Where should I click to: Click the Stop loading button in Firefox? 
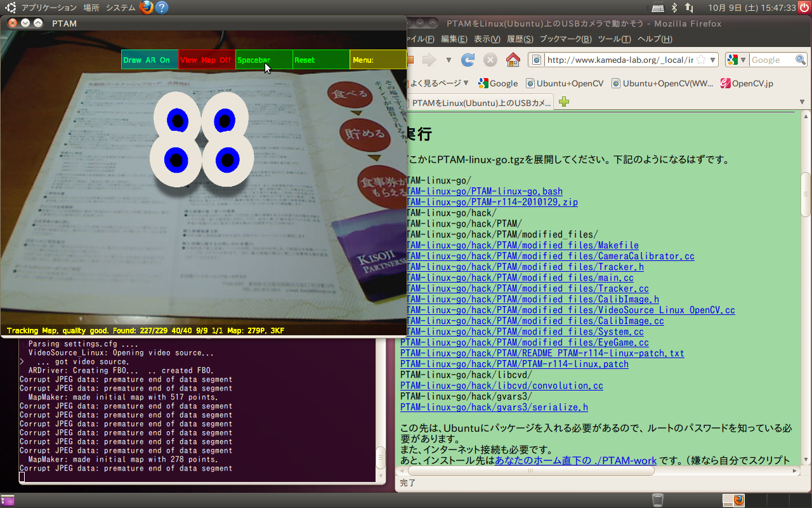tap(490, 60)
